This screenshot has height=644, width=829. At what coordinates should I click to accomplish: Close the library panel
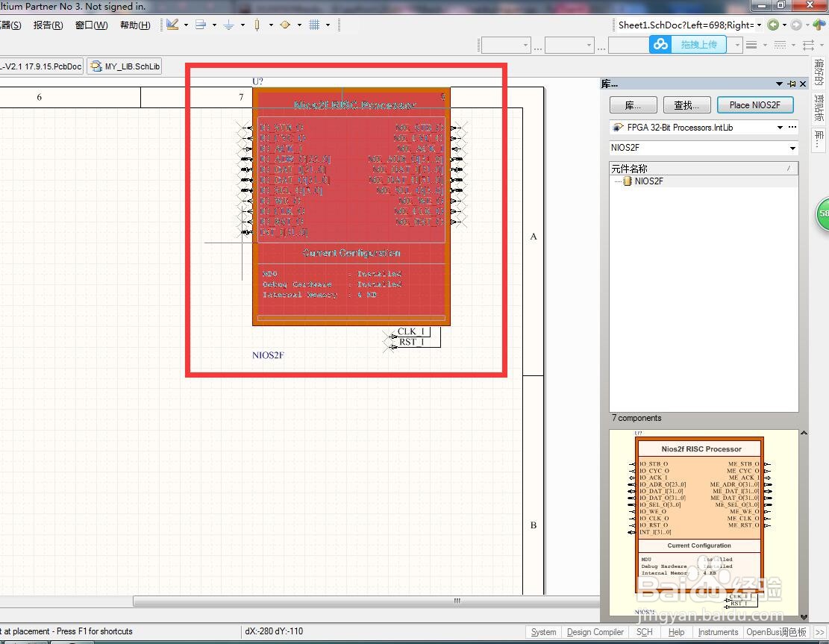[x=803, y=84]
